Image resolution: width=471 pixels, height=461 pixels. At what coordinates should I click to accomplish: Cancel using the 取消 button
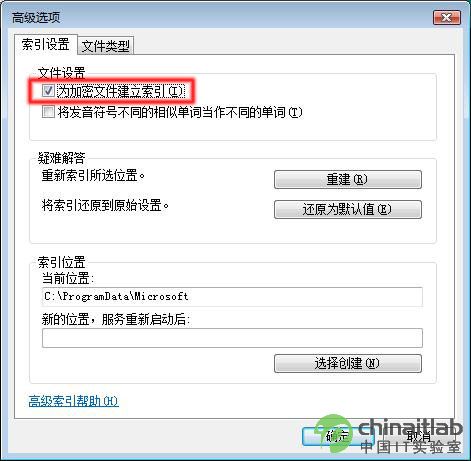(x=419, y=436)
